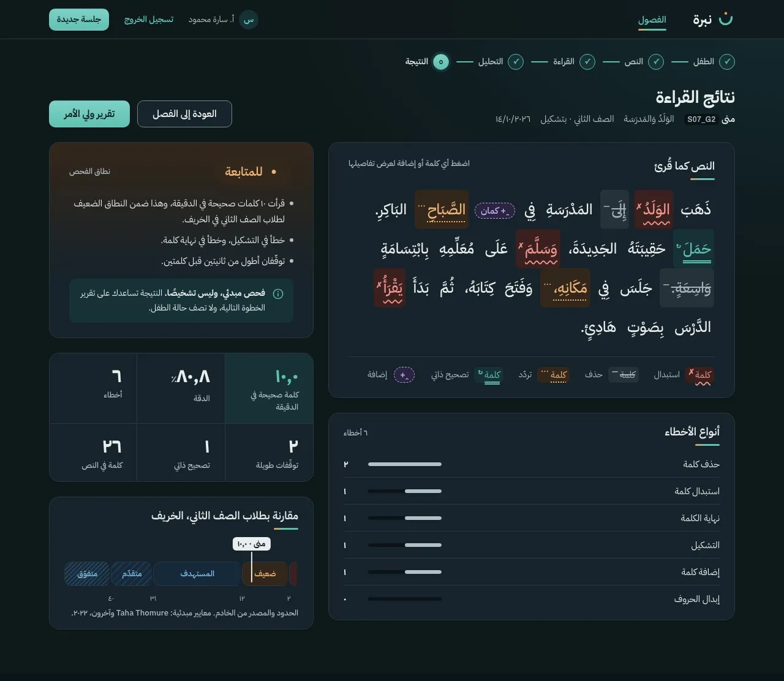784x681 pixels.
Task: Click the S07_G2 student code badge
Action: [x=701, y=119]
